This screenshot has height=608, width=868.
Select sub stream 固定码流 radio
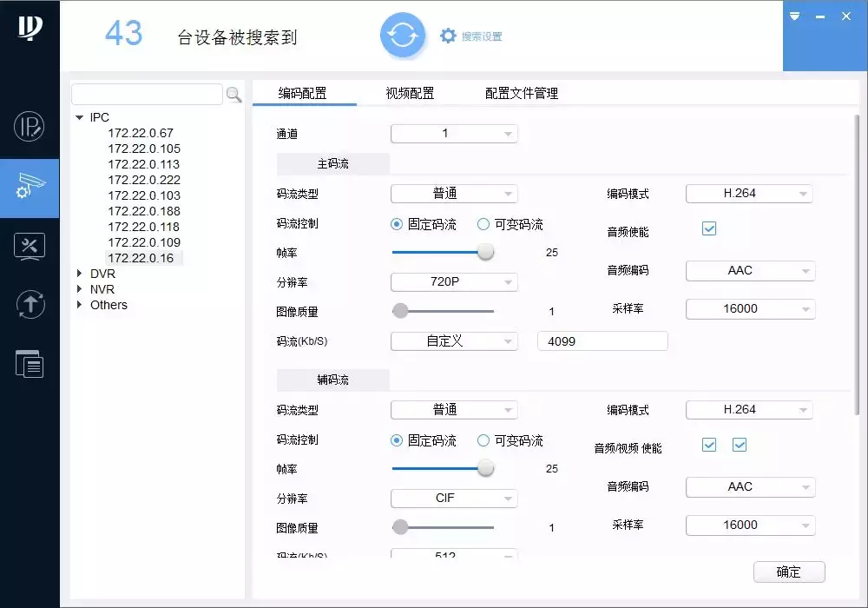[x=397, y=440]
